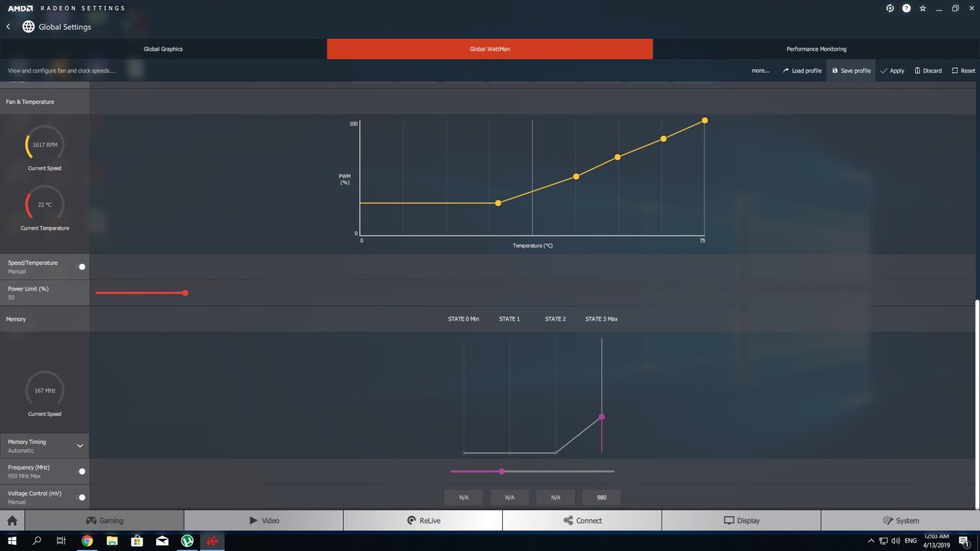Viewport: 980px width, 551px height.
Task: Open Mail app from taskbar
Action: click(x=162, y=541)
